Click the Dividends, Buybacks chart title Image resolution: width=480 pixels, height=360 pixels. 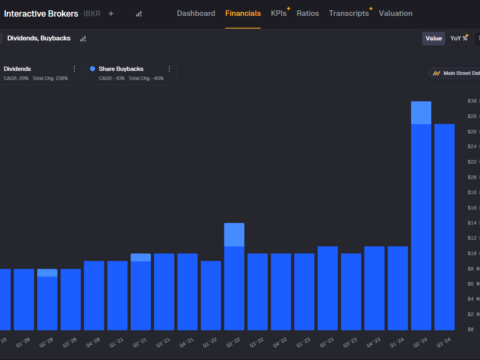tap(39, 38)
